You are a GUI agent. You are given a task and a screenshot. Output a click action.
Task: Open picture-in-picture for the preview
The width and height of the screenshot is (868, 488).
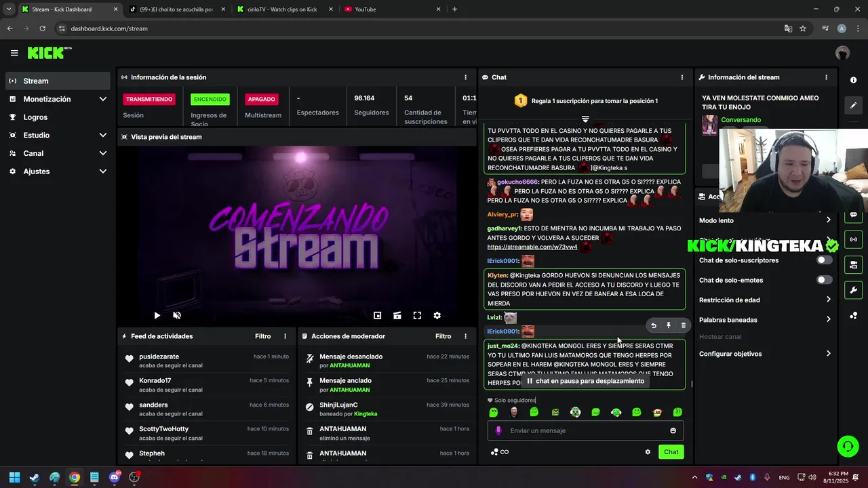point(378,315)
